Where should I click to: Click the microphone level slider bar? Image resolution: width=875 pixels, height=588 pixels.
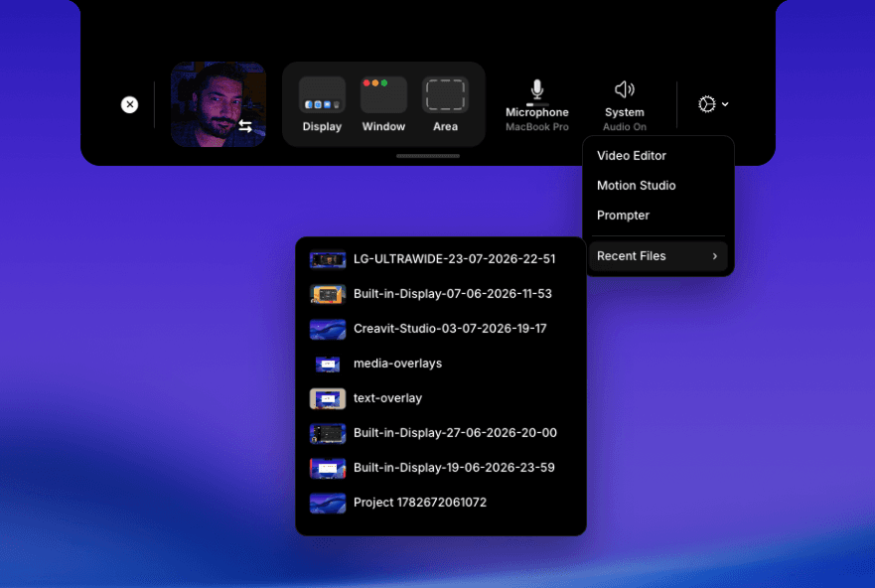coord(537,104)
